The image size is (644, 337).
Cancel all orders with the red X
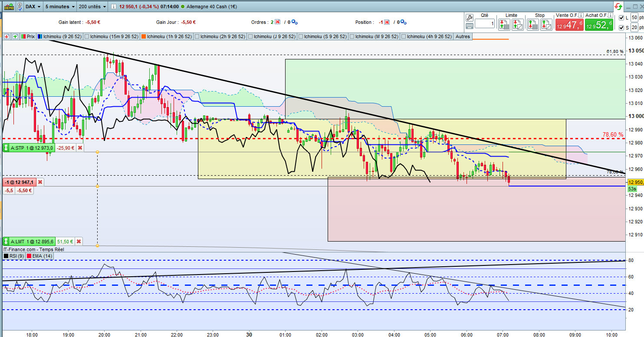(277, 22)
